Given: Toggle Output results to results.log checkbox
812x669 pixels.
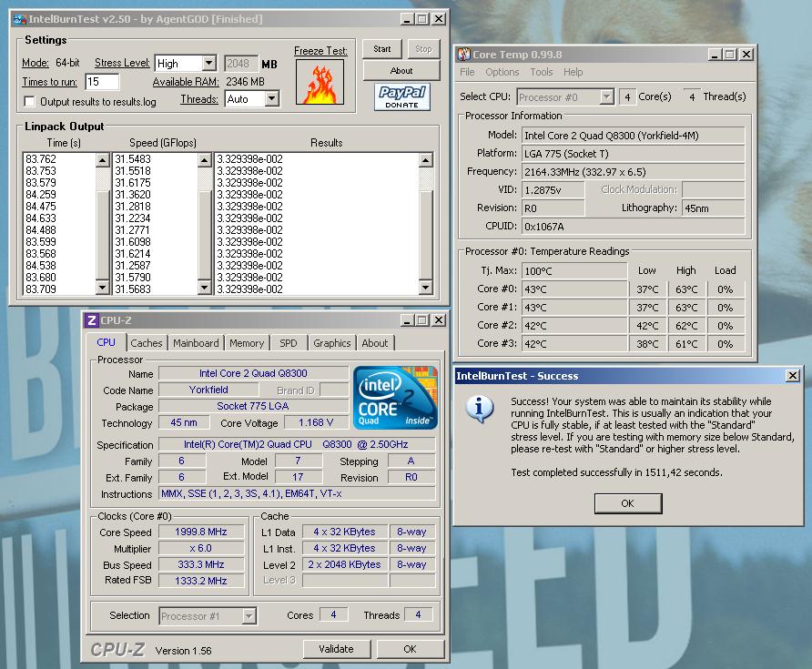Looking at the screenshot, I should [30, 102].
